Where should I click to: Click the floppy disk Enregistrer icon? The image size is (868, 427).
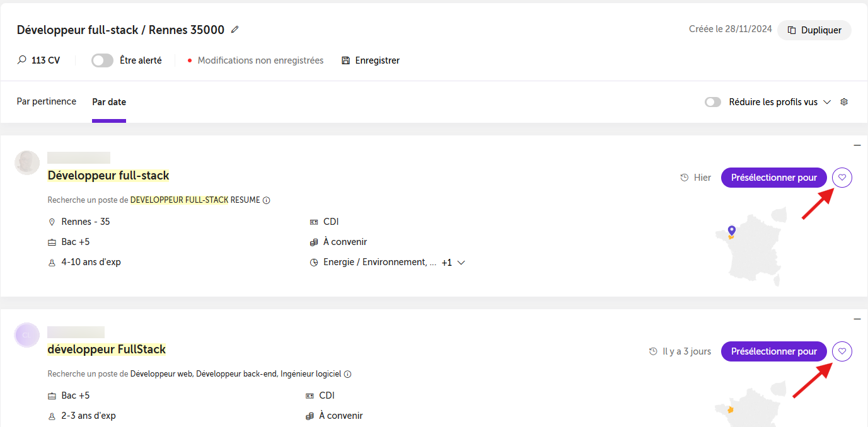(x=345, y=60)
